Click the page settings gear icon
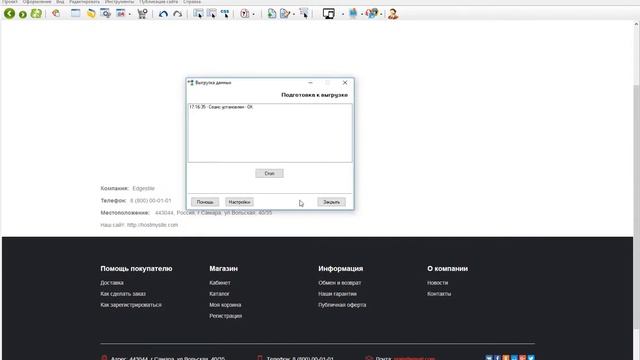This screenshot has height=360, width=640. (106, 13)
